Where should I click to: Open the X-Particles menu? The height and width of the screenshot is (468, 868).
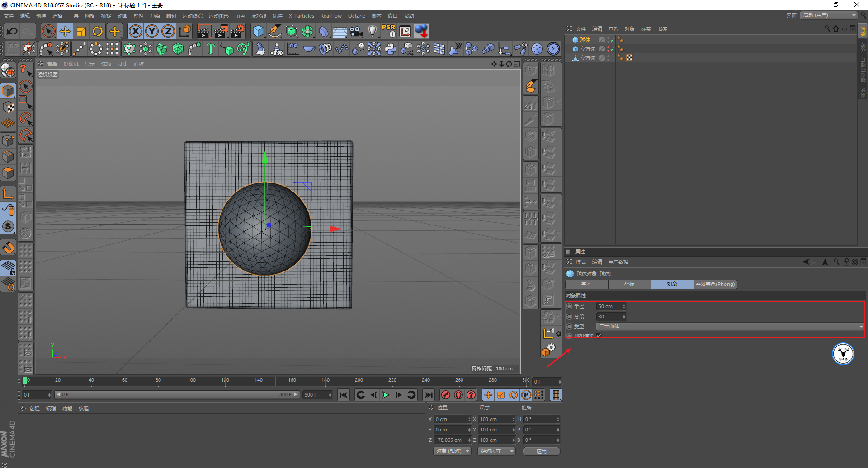tap(301, 16)
